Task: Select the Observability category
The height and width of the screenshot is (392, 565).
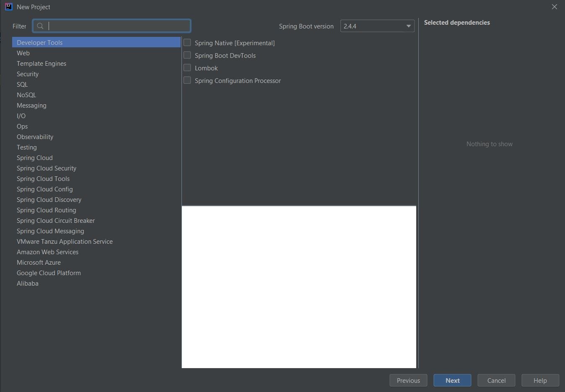Action: (x=96, y=137)
